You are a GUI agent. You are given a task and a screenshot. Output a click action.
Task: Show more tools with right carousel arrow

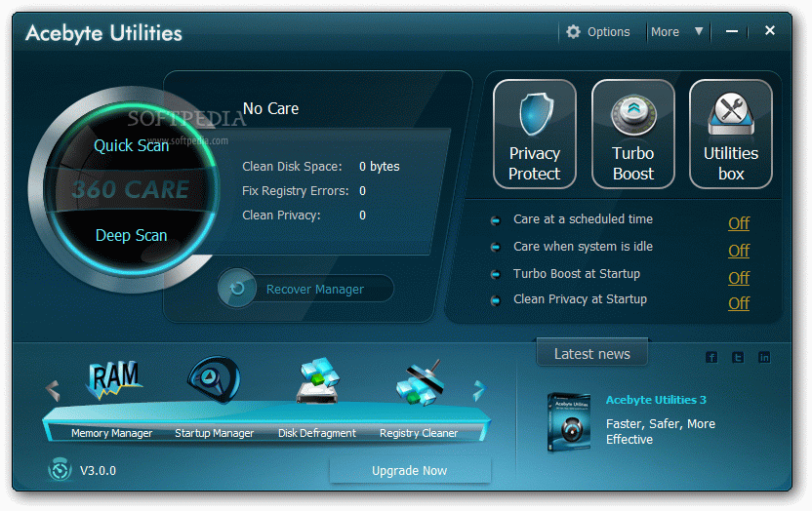pyautogui.click(x=479, y=390)
